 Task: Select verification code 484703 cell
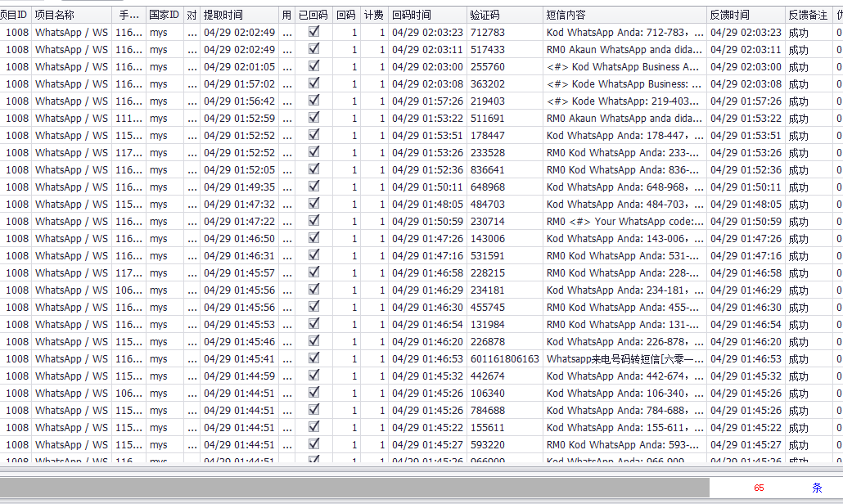pyautogui.click(x=505, y=205)
